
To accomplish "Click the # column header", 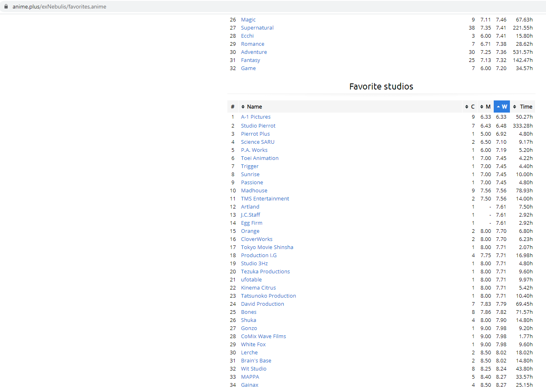I will coord(233,107).
